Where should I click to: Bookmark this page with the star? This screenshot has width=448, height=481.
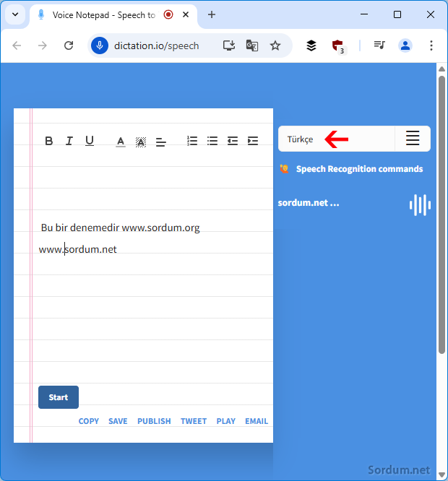click(x=275, y=45)
